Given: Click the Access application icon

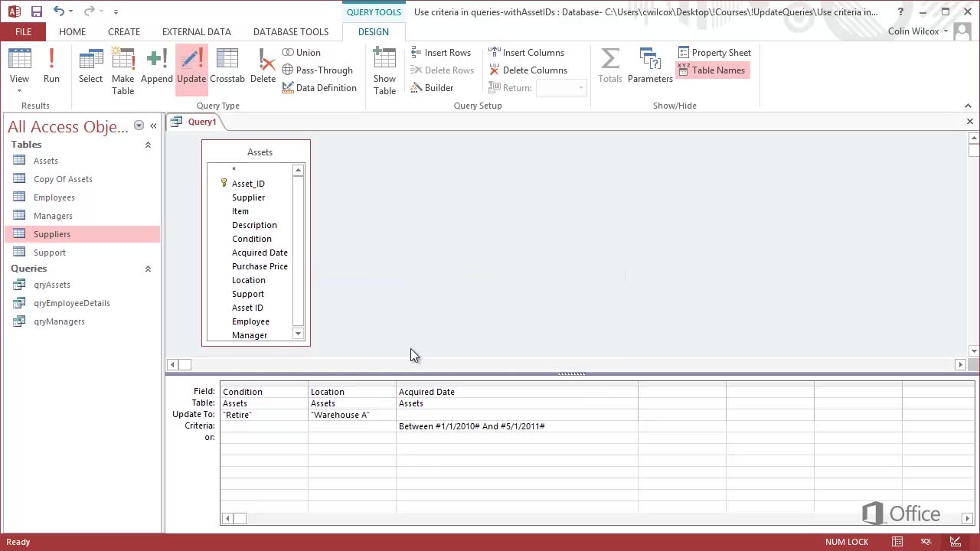Looking at the screenshot, I should 14,11.
